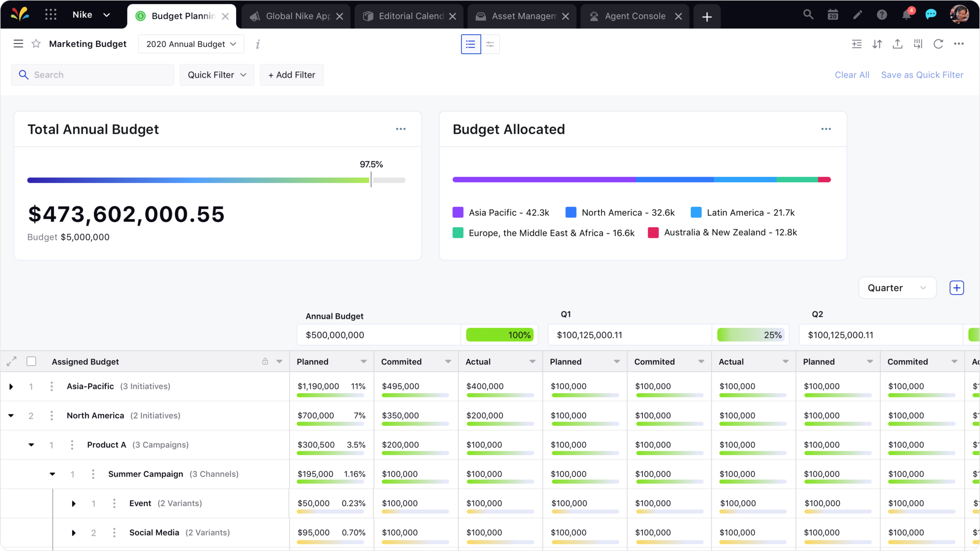The image size is (980, 551).
Task: Open Annual Budget Actual column dropdown
Action: click(532, 361)
